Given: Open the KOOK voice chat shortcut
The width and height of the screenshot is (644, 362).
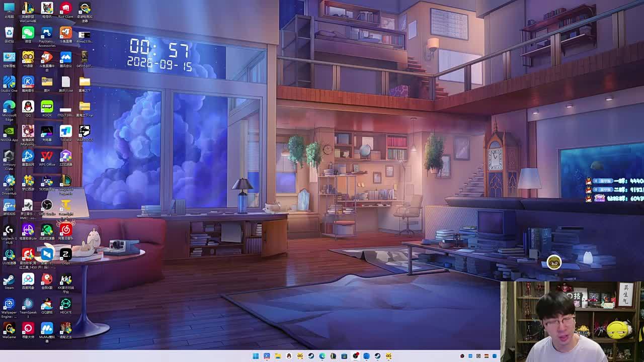Looking at the screenshot, I should click(x=47, y=109).
